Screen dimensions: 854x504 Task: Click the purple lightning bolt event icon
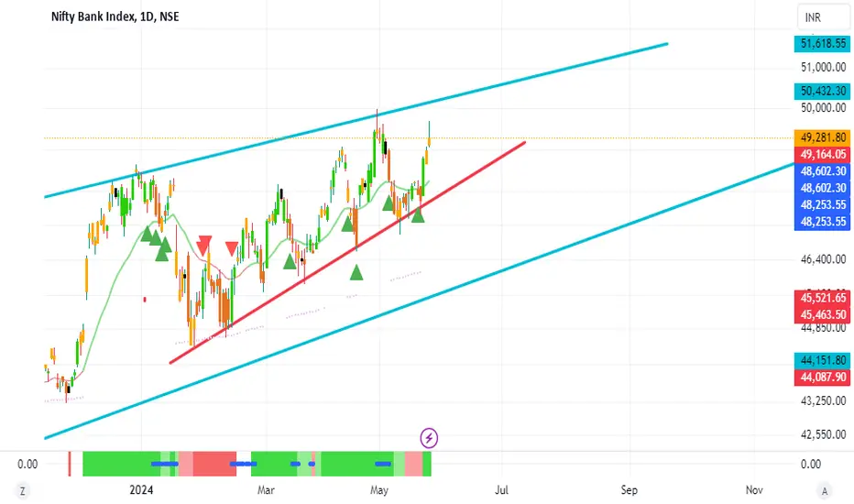pos(429,437)
